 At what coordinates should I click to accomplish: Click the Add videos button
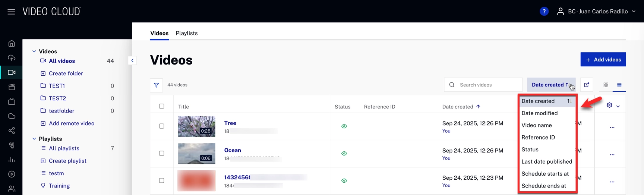[x=603, y=60]
